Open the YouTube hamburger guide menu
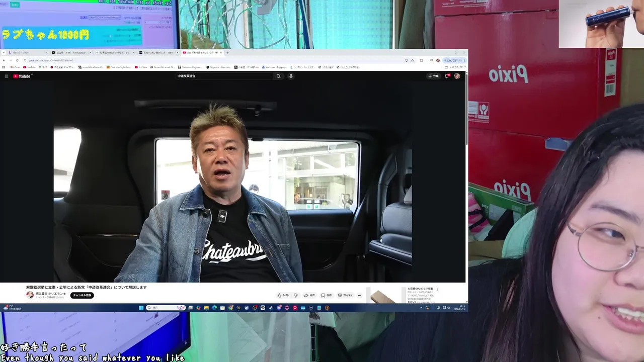 click(x=7, y=76)
